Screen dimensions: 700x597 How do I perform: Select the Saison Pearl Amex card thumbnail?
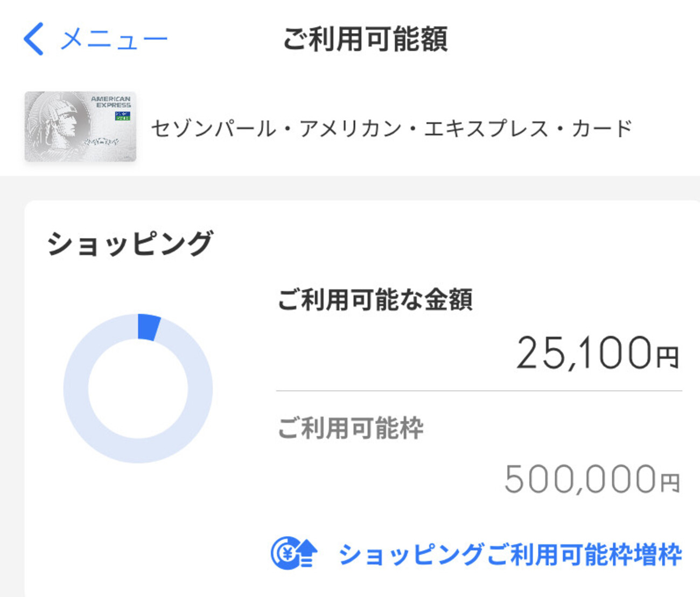(80, 127)
